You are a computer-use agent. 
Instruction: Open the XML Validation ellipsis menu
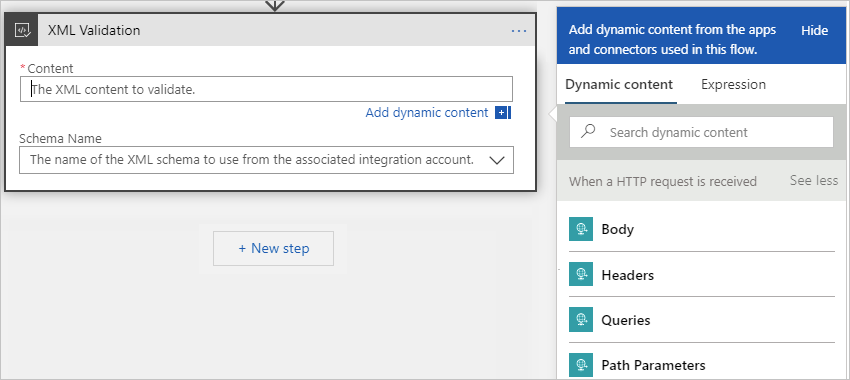point(519,31)
